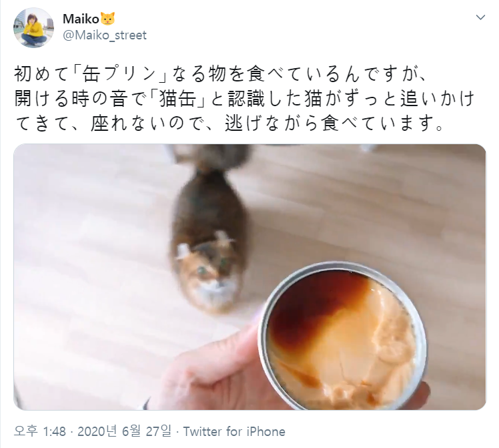
Task: Click the tweet line starting with 開ける時の音で
Action: (244, 98)
